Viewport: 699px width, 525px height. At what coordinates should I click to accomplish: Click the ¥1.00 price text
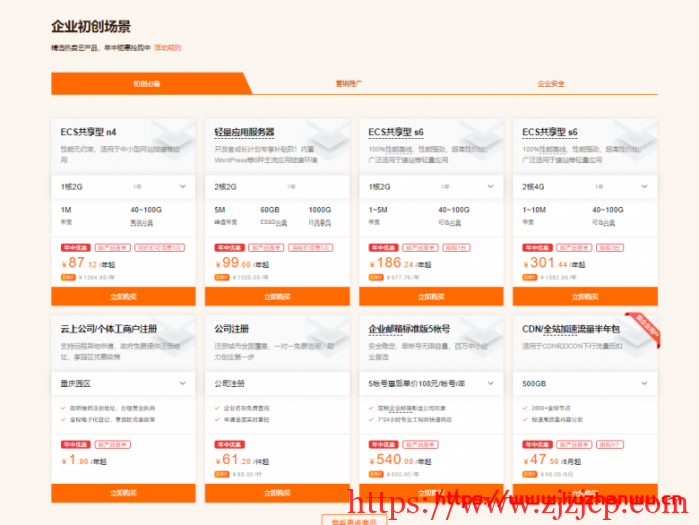[x=84, y=460]
